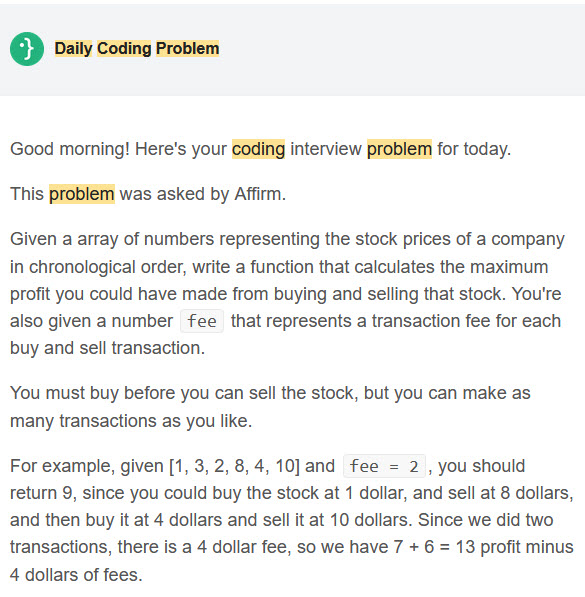
Task: Click the 'fee = 2' code snippet
Action: pos(384,466)
